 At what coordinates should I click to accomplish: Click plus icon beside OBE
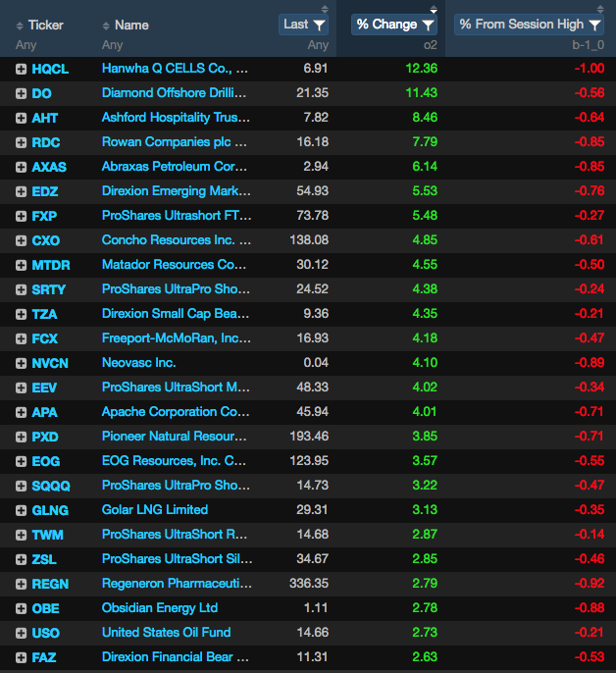pyautogui.click(x=21, y=608)
